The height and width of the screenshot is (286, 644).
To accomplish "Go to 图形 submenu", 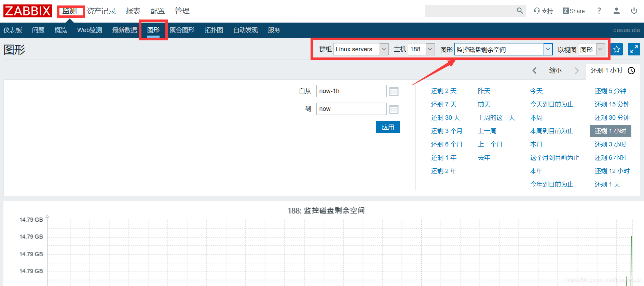I will tap(153, 30).
